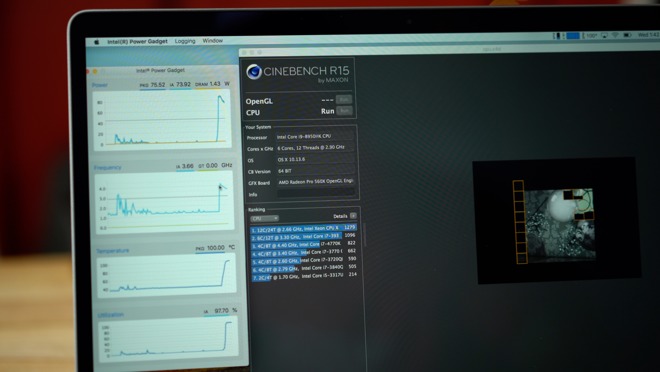Screen dimensions: 660x372
Task: Click the empty Info input field
Action: pyautogui.click(x=316, y=193)
